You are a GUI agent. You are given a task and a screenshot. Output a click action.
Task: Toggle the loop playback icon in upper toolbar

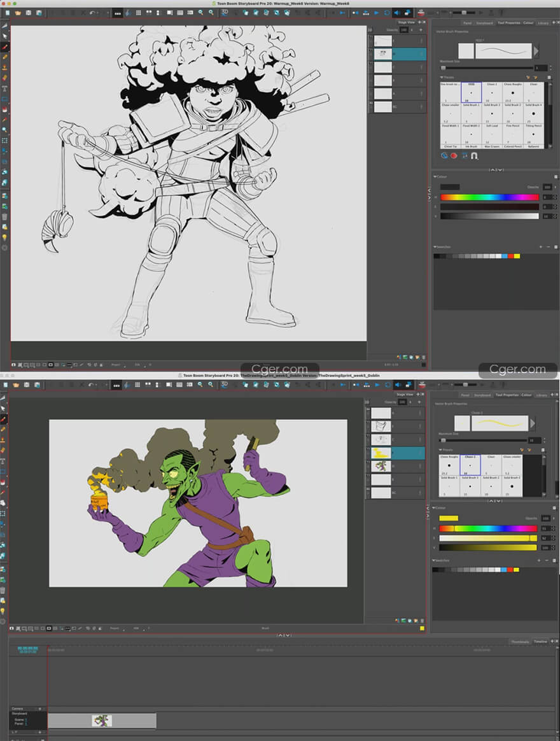pos(387,12)
